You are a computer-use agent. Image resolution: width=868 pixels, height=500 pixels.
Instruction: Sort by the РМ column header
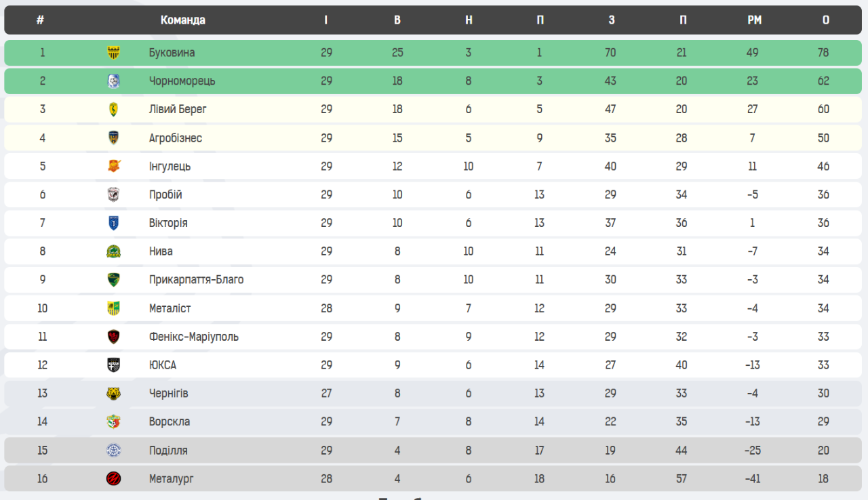pyautogui.click(x=754, y=20)
